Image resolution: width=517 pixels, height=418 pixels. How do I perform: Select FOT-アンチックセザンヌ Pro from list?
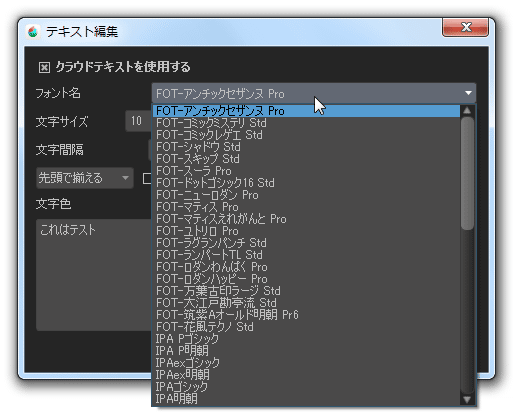[x=306, y=111]
